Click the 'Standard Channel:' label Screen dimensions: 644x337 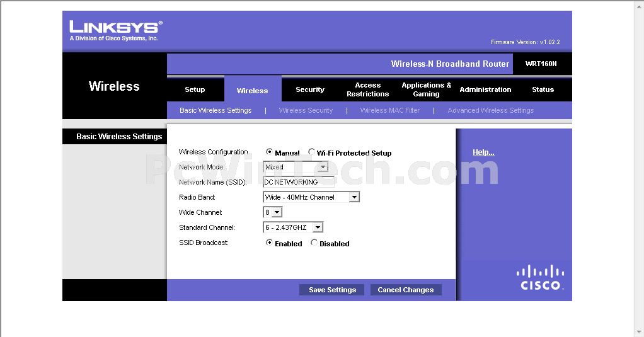207,227
